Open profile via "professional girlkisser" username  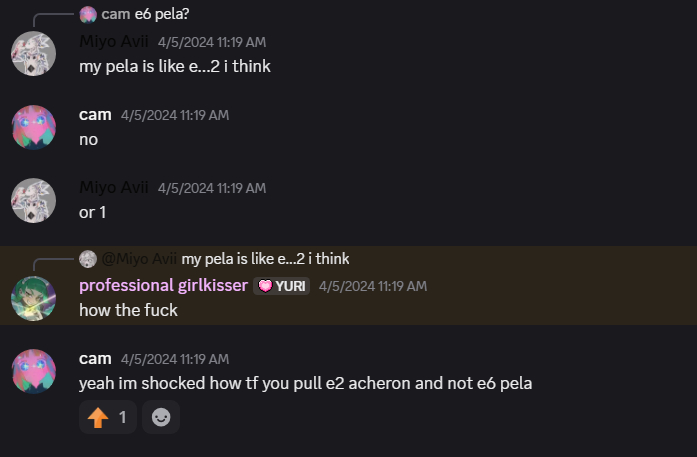[x=163, y=286]
